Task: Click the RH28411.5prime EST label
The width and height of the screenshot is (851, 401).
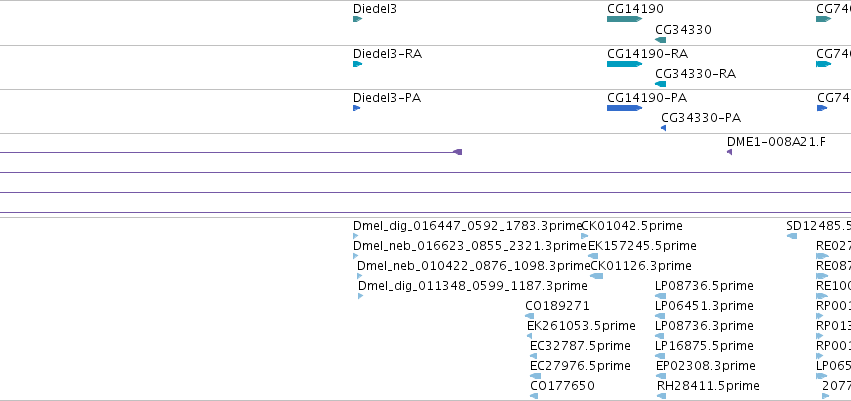Action: [708, 386]
